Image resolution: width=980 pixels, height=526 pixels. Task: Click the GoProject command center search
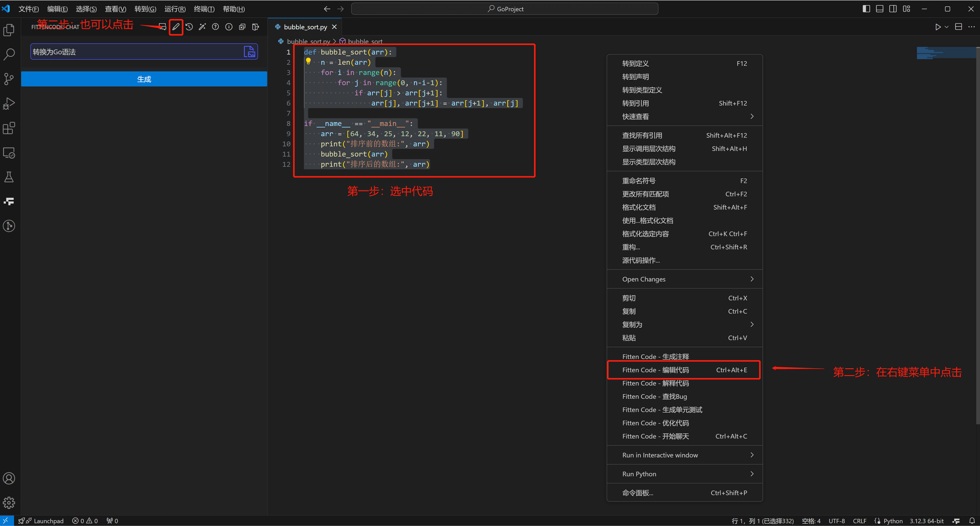coord(505,9)
